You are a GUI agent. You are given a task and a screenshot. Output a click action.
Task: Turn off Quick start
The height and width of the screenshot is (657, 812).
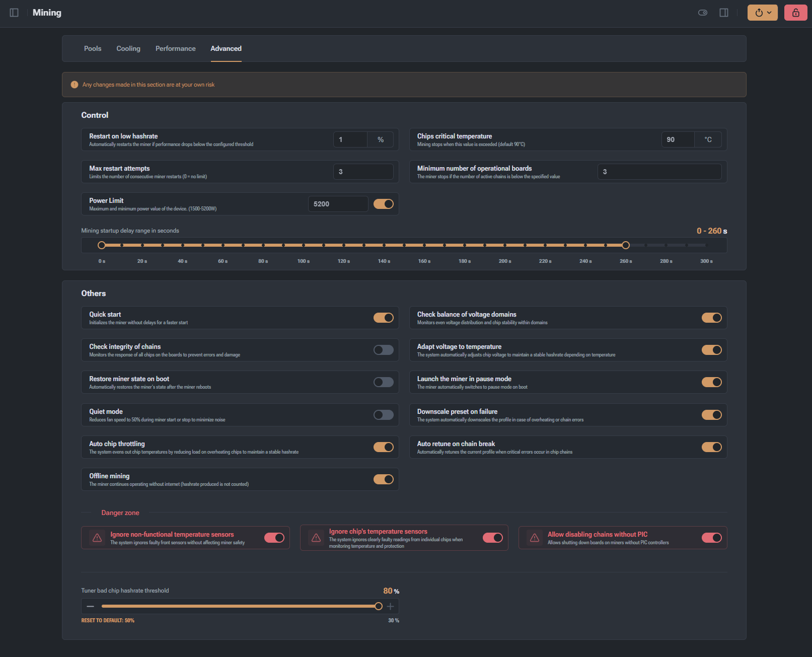384,318
